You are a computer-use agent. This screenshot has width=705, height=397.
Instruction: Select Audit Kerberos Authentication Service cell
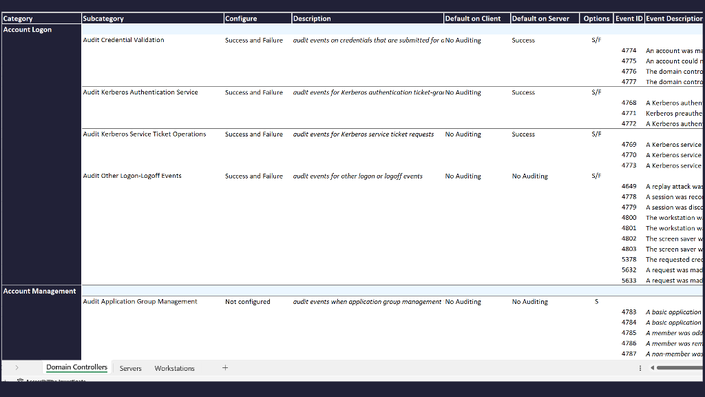(152, 92)
